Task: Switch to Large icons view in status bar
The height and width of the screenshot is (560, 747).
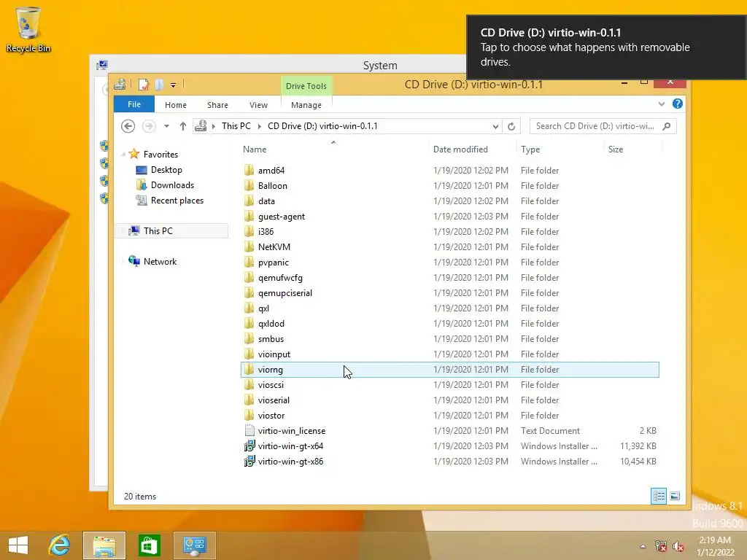Action: [675, 496]
